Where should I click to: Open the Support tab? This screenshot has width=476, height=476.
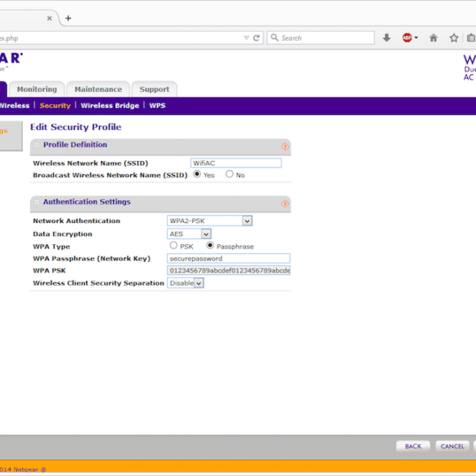pos(155,90)
